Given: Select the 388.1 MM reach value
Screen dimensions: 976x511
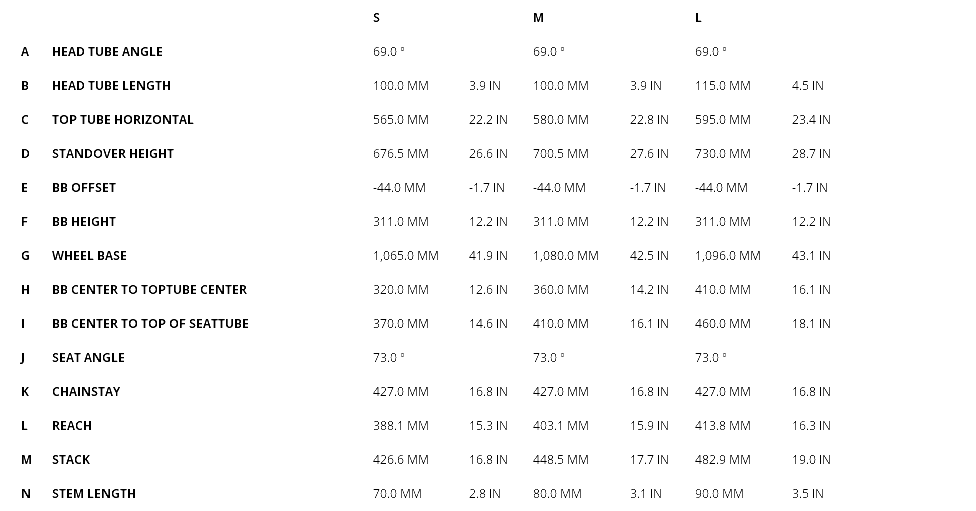Looking at the screenshot, I should (x=400, y=426).
